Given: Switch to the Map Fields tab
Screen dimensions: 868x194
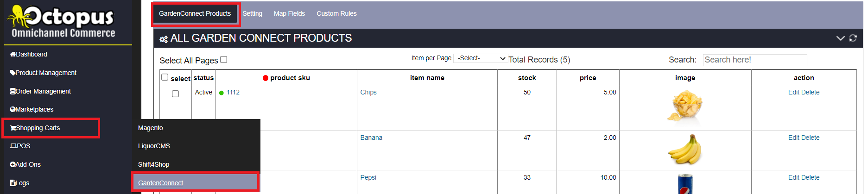Looking at the screenshot, I should (289, 13).
